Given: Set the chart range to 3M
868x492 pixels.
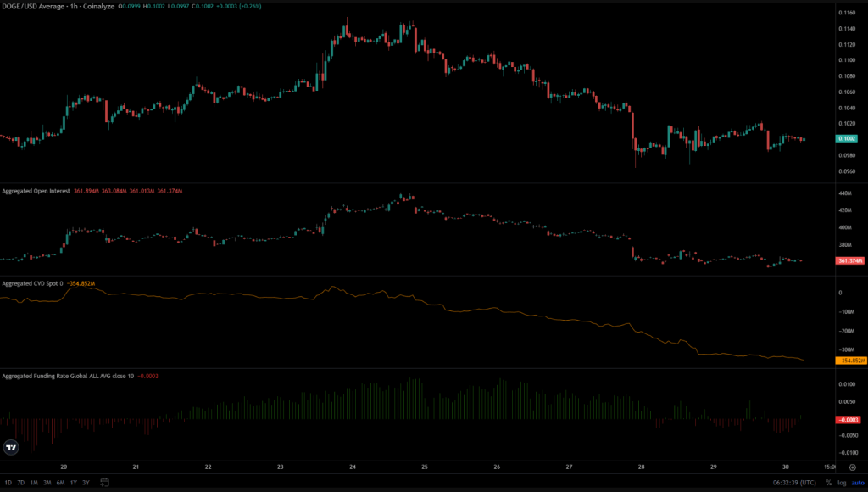Looking at the screenshot, I should tap(47, 483).
